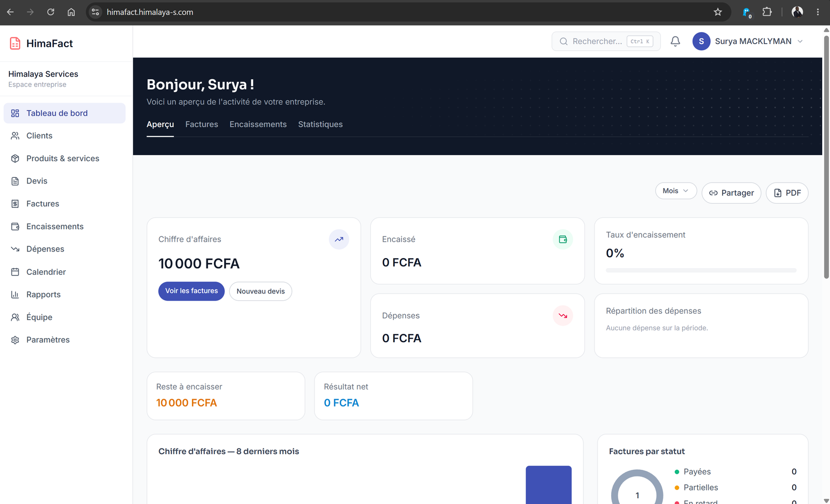Click the Encaissements wallet icon in sidebar
The width and height of the screenshot is (830, 504).
(15, 227)
